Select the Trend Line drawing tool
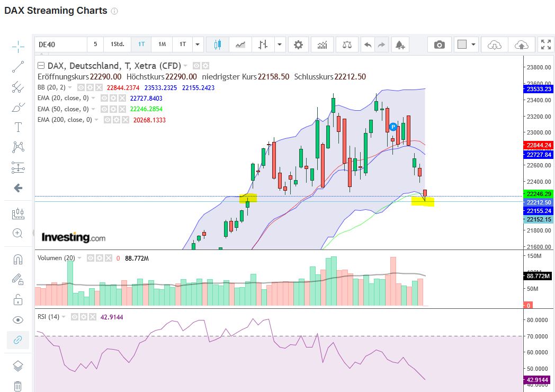 [18, 66]
